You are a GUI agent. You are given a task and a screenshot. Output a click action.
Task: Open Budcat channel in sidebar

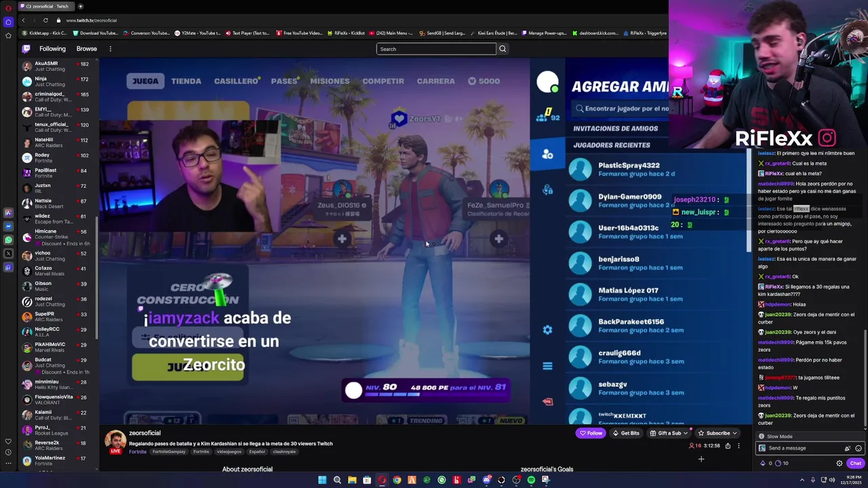click(56, 366)
